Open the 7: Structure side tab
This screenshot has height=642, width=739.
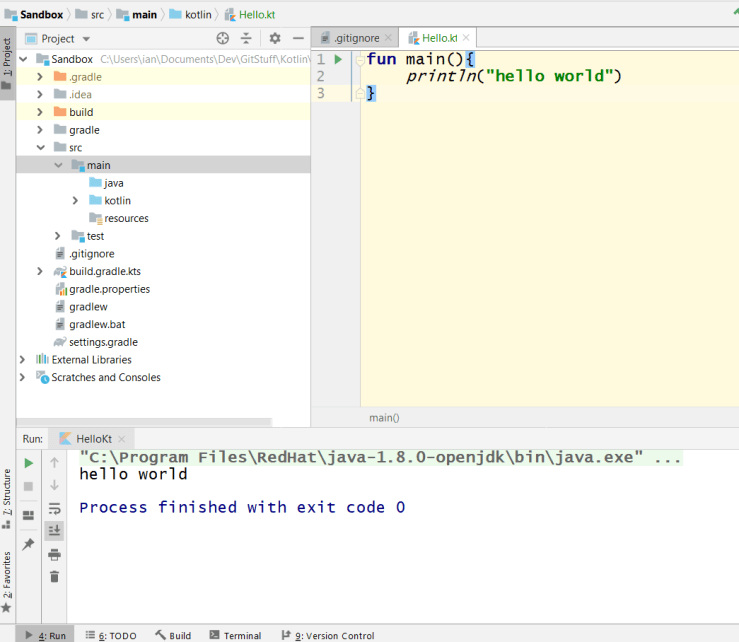coord(7,498)
